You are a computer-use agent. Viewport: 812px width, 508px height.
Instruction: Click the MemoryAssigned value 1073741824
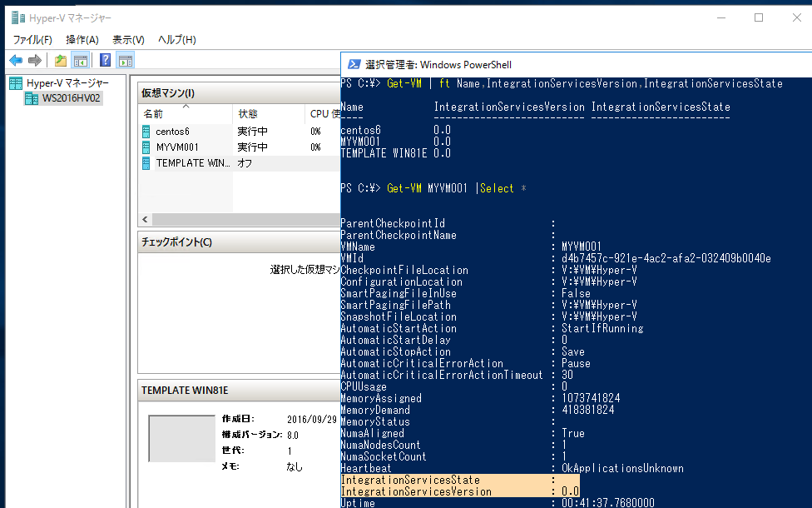591,398
